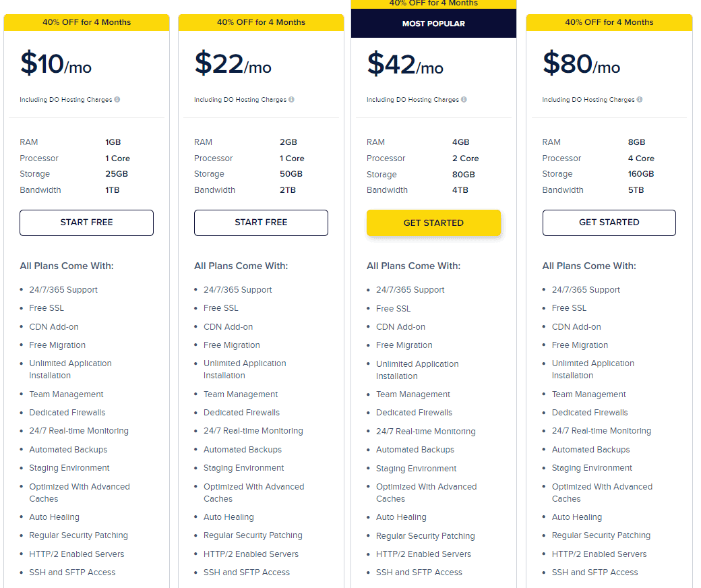Image resolution: width=701 pixels, height=588 pixels.
Task: Click SSH and SFTP Access in $80 plan list
Action: [595, 572]
